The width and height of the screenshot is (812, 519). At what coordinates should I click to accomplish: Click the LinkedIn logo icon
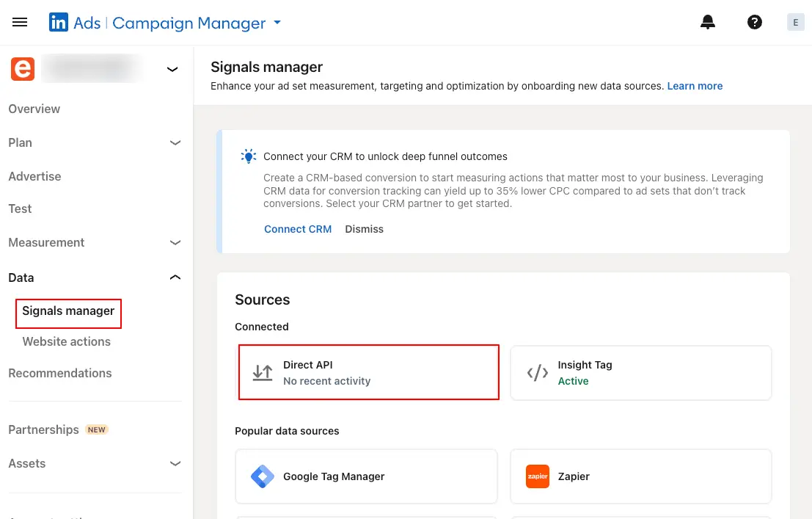[59, 23]
